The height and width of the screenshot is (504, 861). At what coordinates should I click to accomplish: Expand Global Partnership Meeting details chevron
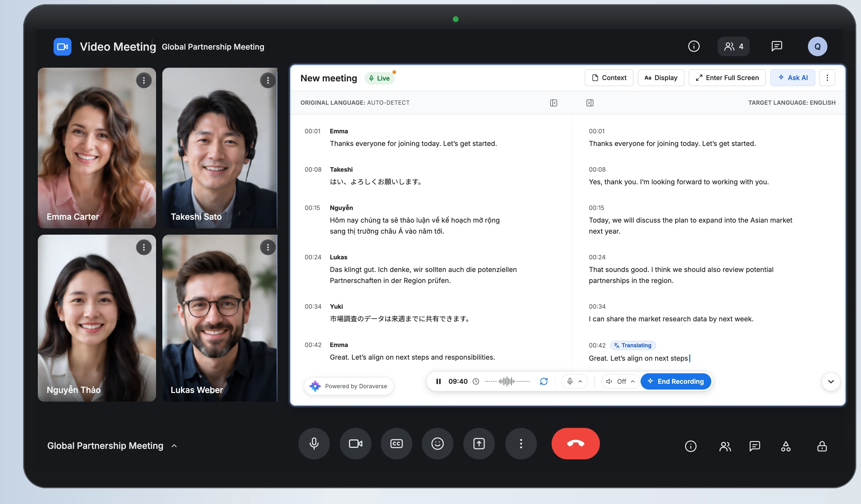(x=174, y=446)
